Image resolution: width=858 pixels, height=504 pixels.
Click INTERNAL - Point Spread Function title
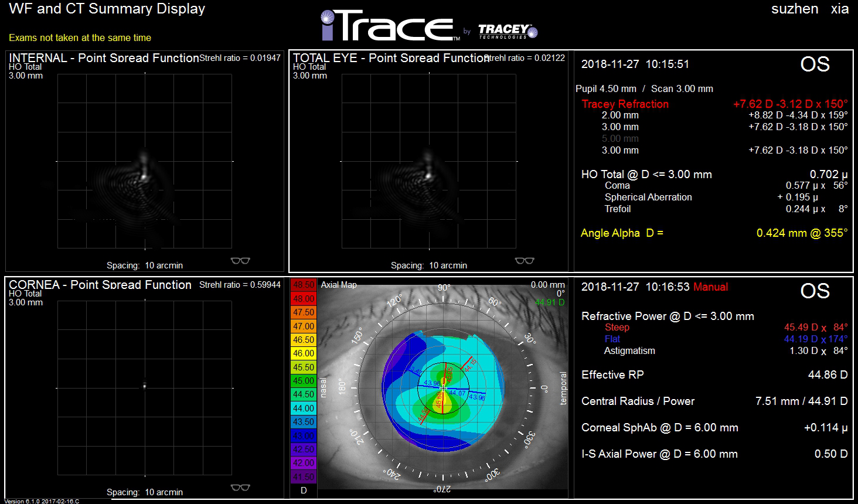tap(104, 58)
